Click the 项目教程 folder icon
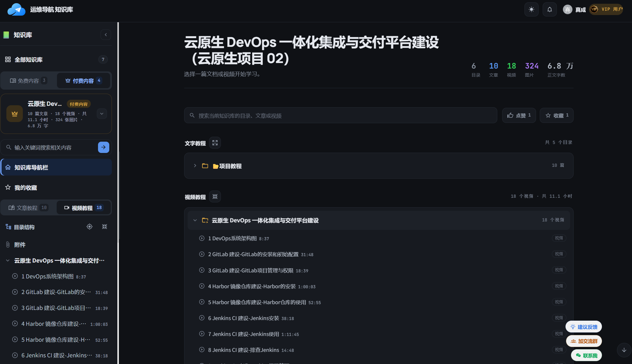The height and width of the screenshot is (364, 632). click(205, 166)
